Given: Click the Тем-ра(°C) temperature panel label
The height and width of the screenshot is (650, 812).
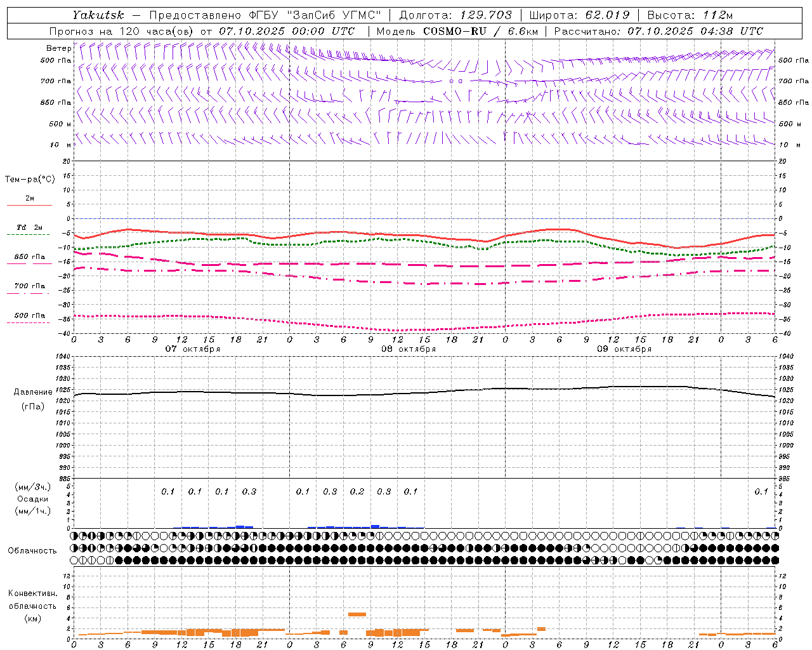Looking at the screenshot, I should point(30,180).
